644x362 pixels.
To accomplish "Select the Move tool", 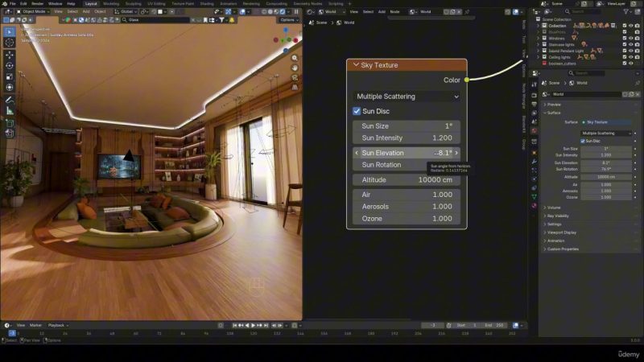I will pyautogui.click(x=10, y=54).
